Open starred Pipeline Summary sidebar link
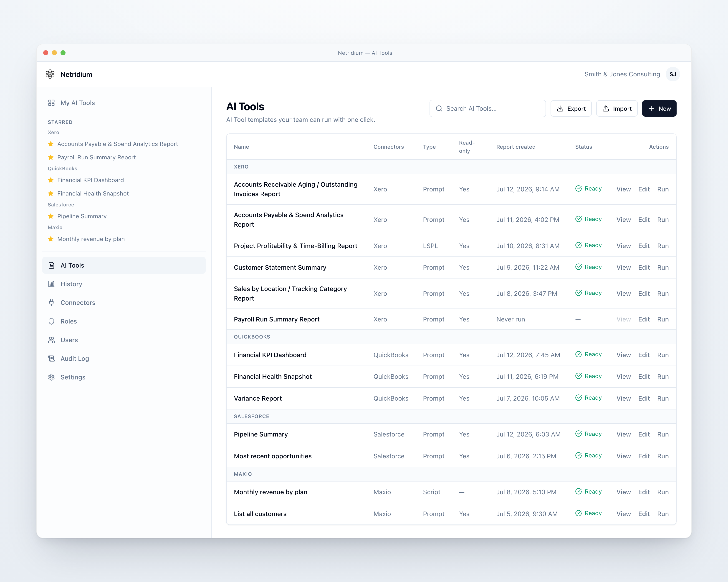This screenshot has width=728, height=582. (x=82, y=216)
